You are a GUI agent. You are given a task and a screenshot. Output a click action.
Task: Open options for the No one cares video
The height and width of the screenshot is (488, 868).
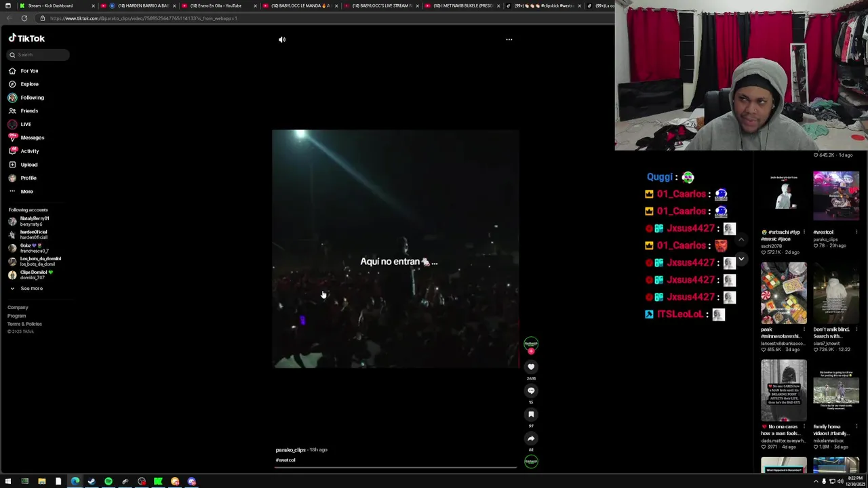(x=804, y=427)
